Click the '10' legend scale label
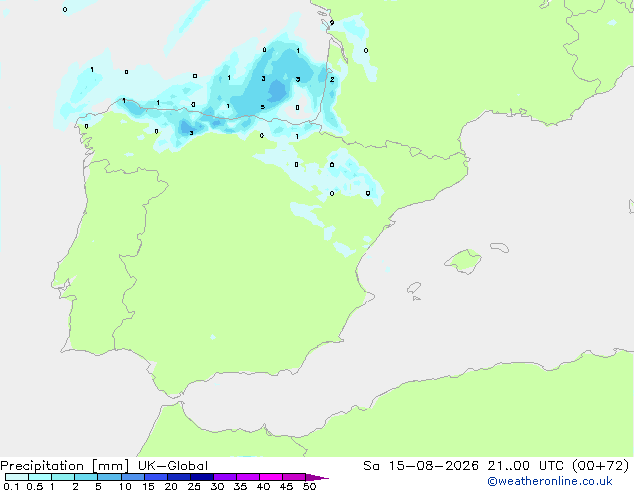The width and height of the screenshot is (634, 490). [125, 486]
